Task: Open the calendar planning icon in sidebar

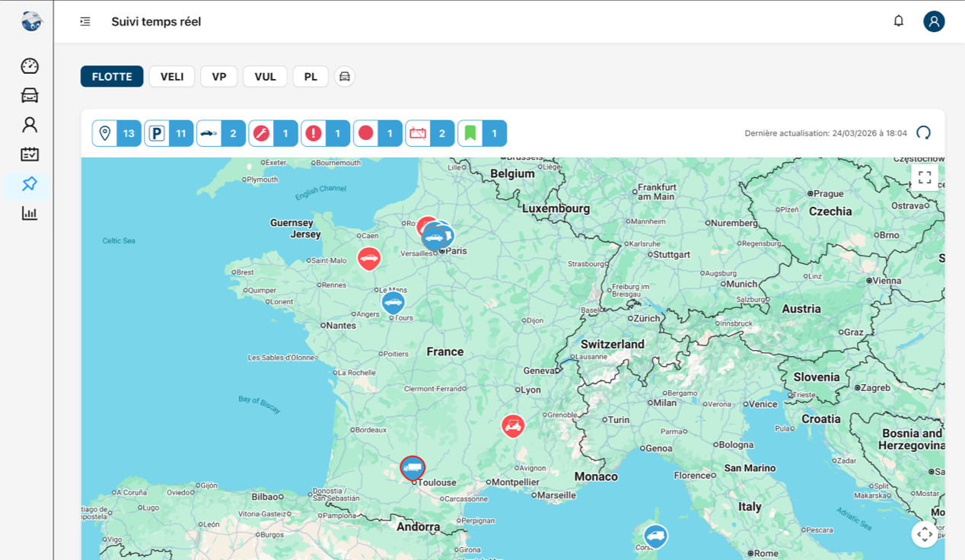Action: point(30,154)
